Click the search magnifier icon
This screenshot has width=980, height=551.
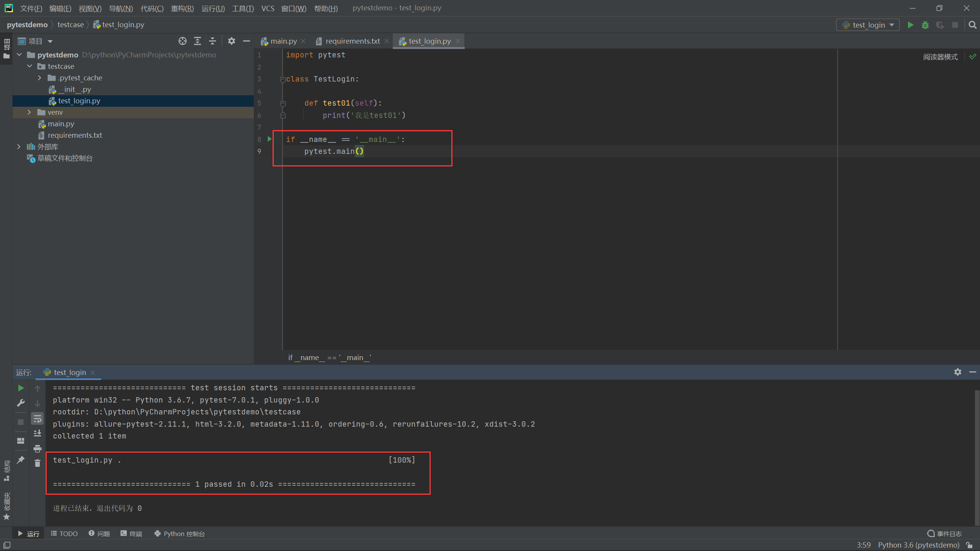[972, 25]
